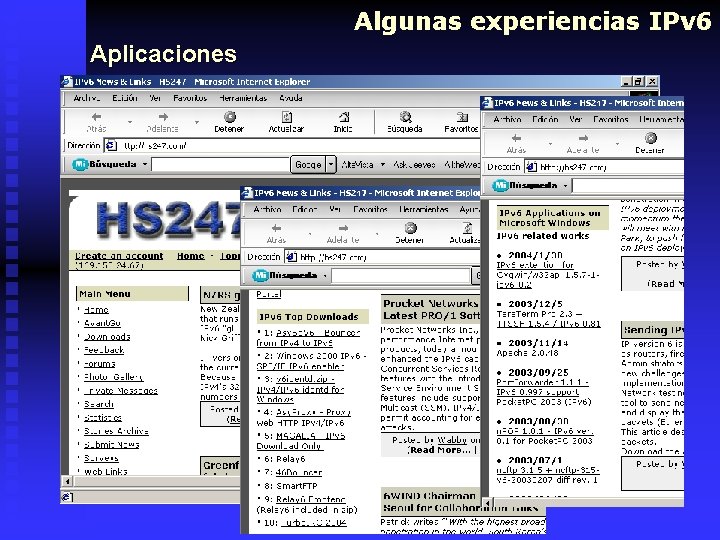Click page icon in middle window address bar
720x540 pixels.
tap(291, 257)
